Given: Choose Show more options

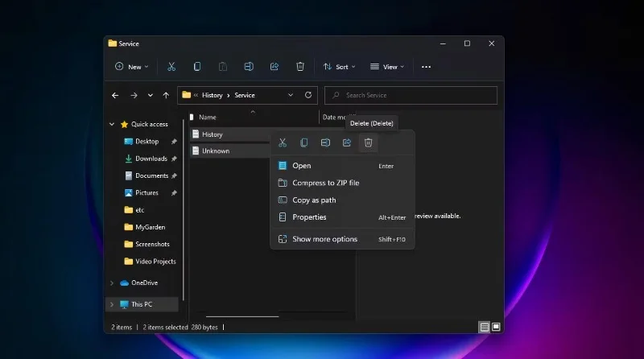Looking at the screenshot, I should click(343, 239).
